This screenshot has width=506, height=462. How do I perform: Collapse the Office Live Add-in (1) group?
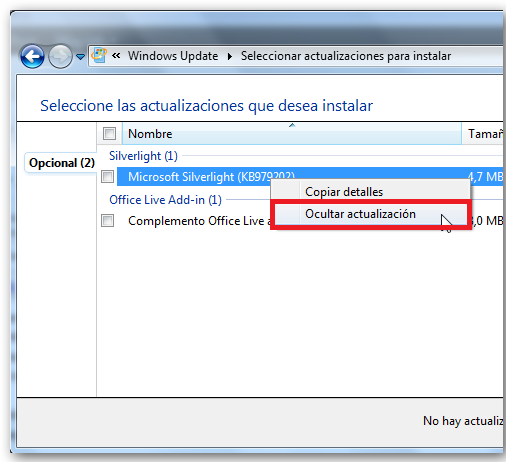[x=165, y=200]
